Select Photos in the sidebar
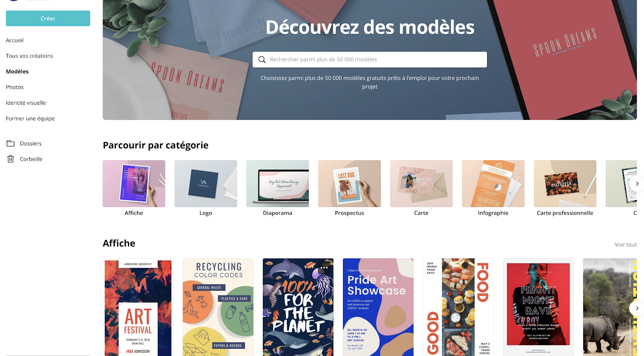The width and height of the screenshot is (644, 356). coord(15,87)
